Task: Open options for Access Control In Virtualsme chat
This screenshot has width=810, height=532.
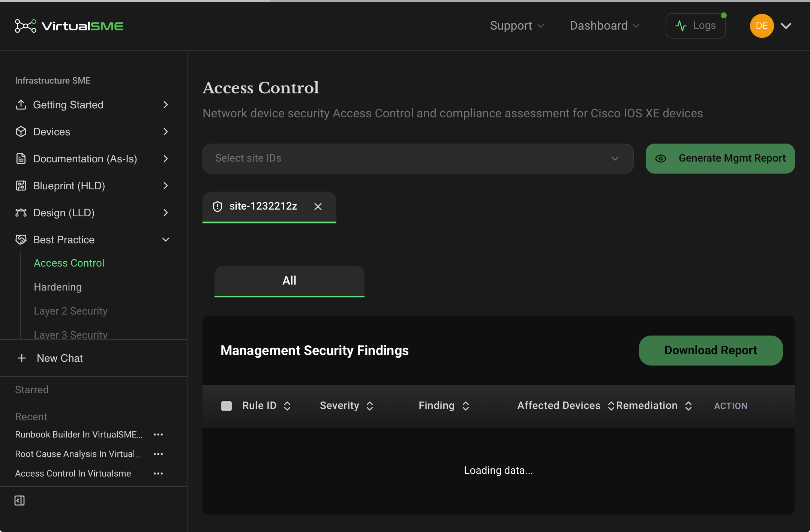Action: (x=158, y=474)
